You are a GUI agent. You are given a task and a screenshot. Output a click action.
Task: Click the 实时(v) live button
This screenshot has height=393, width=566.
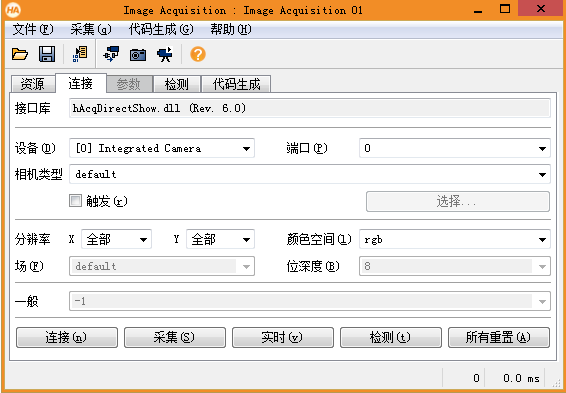[x=283, y=337]
